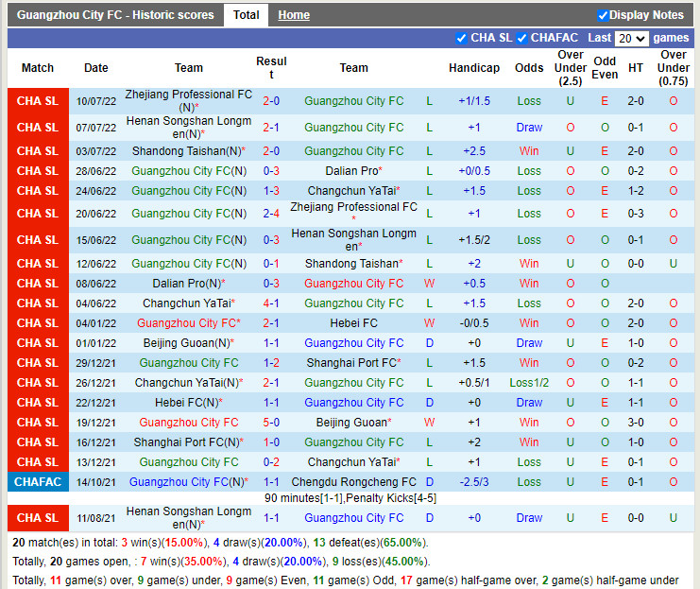Open Zhejiang Professional FC in 10/07/22 row
The height and width of the screenshot is (589, 700).
(189, 95)
